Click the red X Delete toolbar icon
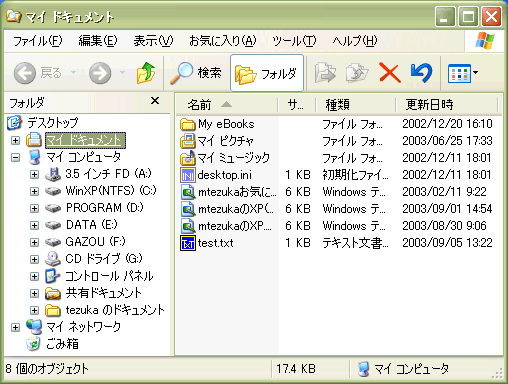This screenshot has height=384, width=508. click(390, 73)
